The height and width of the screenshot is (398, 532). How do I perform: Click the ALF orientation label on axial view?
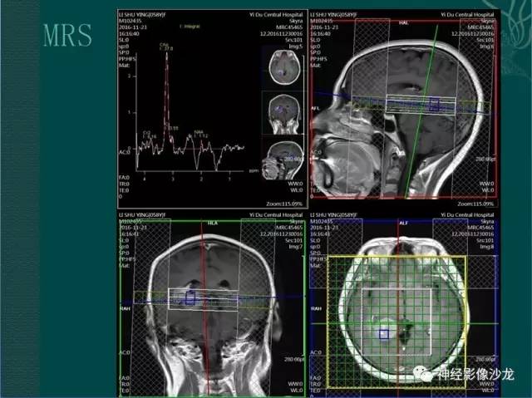point(403,223)
